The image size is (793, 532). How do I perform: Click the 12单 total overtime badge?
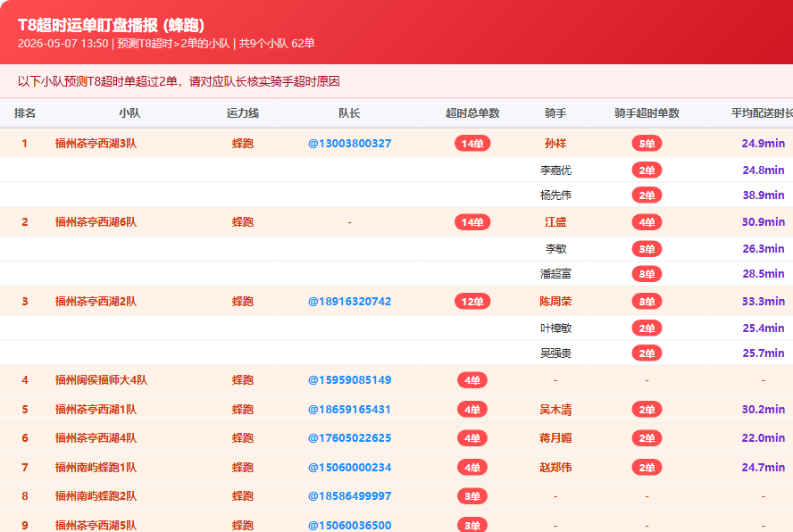[x=472, y=302]
